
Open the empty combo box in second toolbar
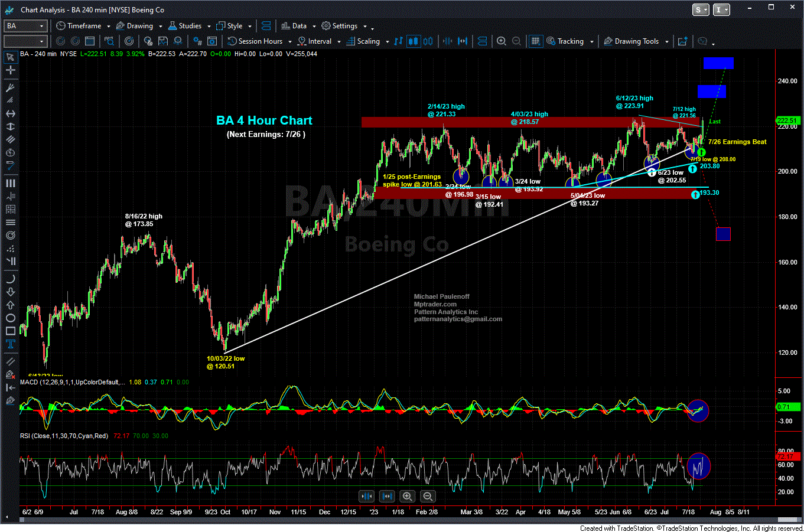(25, 41)
